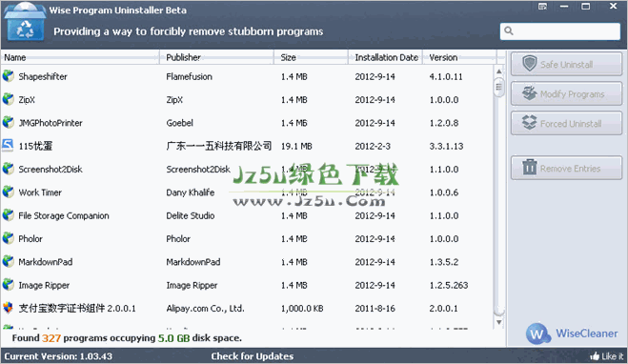
Task: Click the 1,000.0 KB size cell
Action: [302, 309]
